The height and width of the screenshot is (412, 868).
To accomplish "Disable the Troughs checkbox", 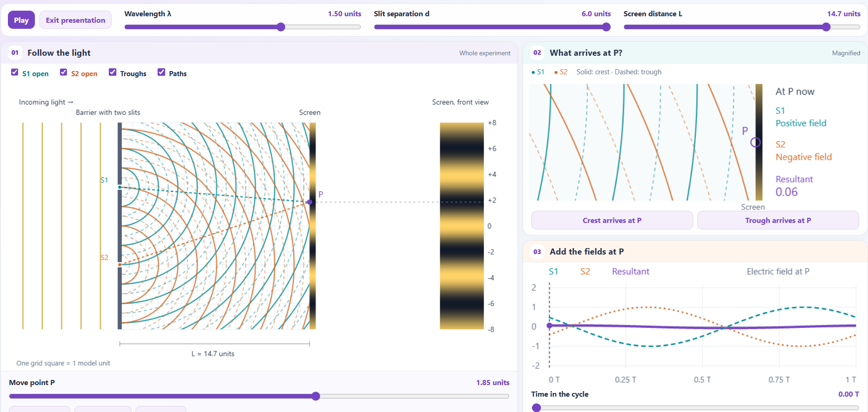I will click(113, 72).
